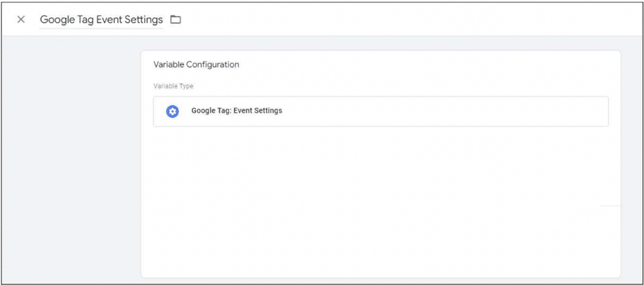Click the Variable Type label
644x285 pixels.
click(x=173, y=86)
